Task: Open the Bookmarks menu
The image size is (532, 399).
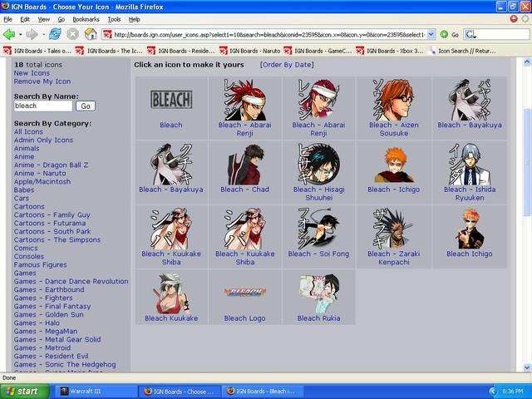Action: (x=86, y=19)
